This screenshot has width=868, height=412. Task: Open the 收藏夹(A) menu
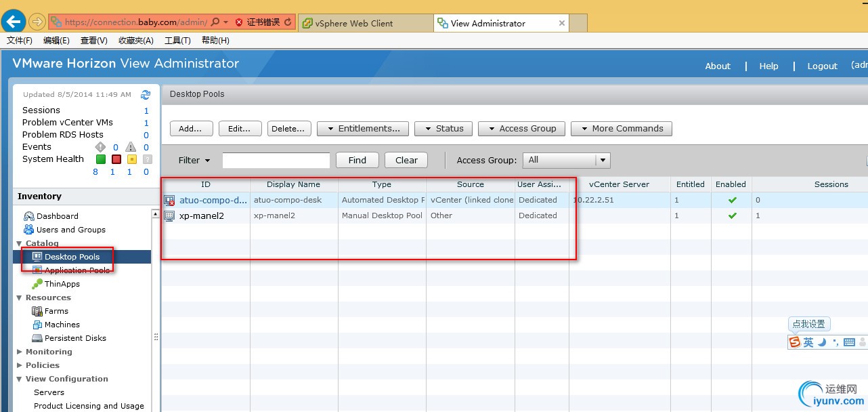pos(135,41)
